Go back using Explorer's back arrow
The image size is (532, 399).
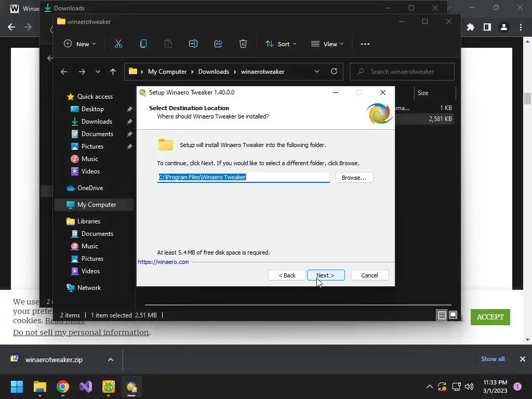click(64, 72)
